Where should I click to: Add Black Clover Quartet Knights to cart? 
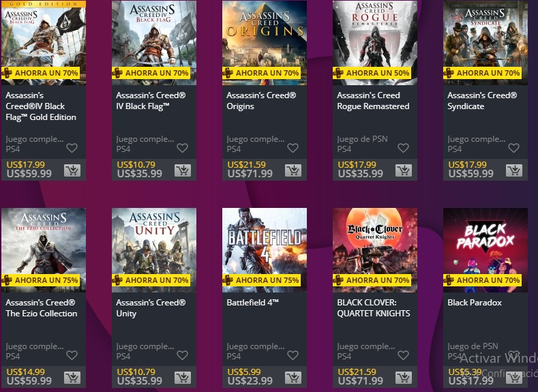[x=404, y=377]
